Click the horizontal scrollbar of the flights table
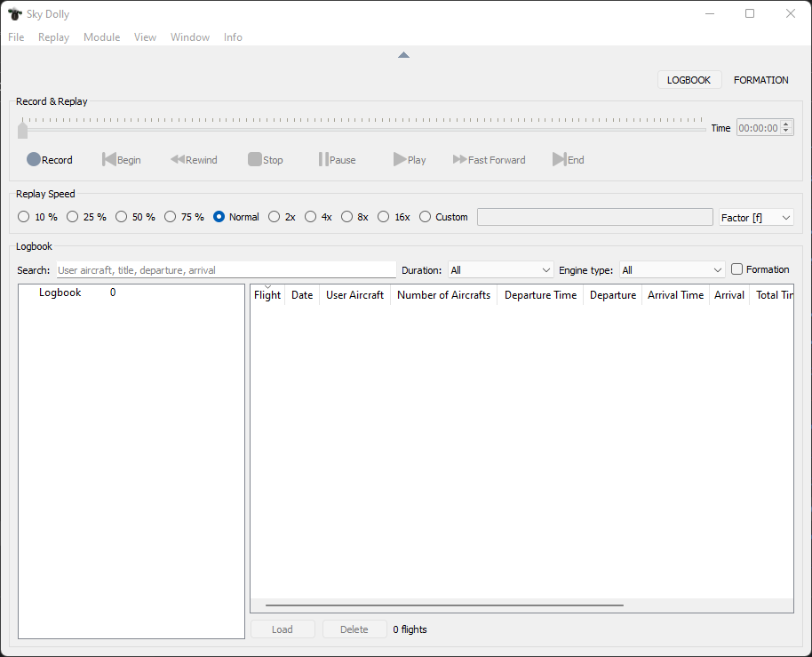The width and height of the screenshot is (812, 657). [x=444, y=605]
